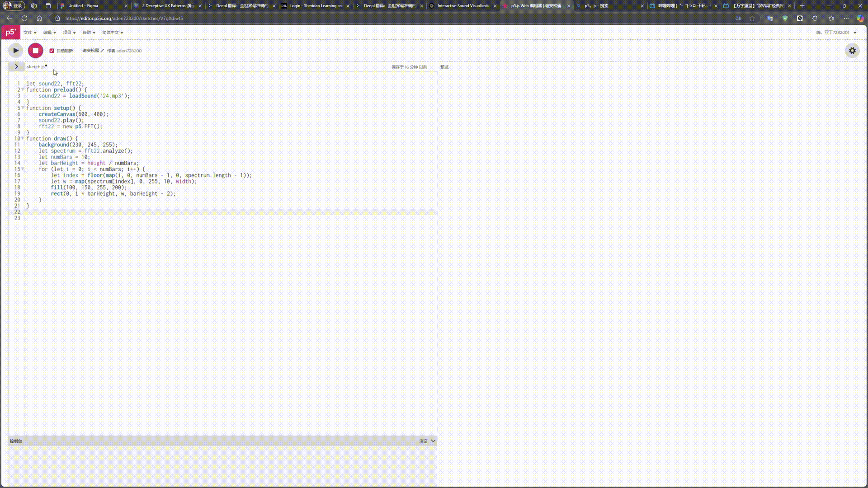Open the 文件 file menu
Screen dimensions: 868x488
point(30,33)
